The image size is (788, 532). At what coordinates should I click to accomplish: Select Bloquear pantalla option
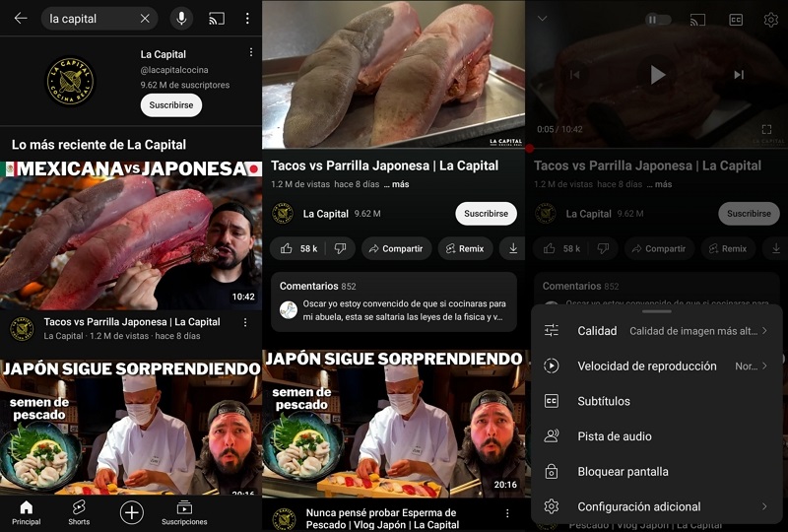(x=656, y=472)
